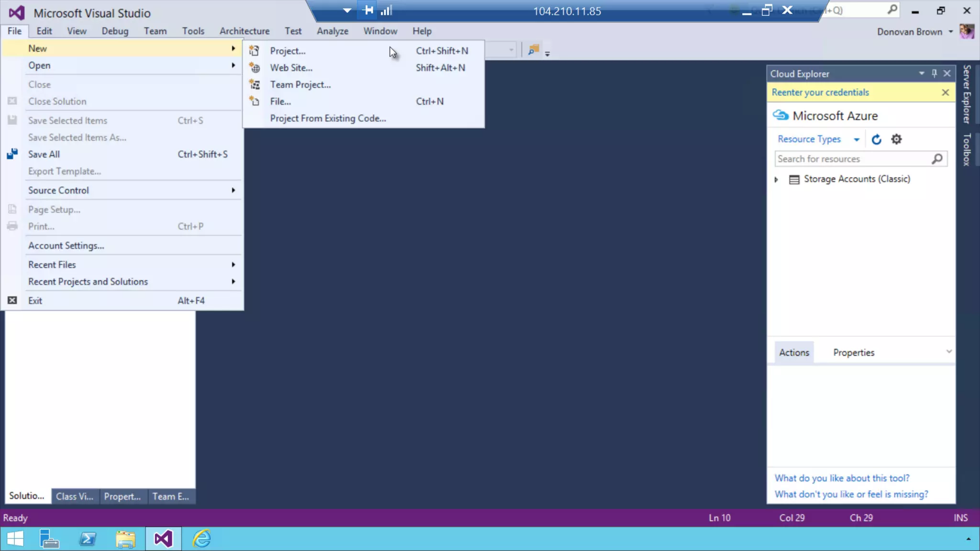Viewport: 980px width, 551px height.
Task: Choose New Project from the submenu
Action: point(288,51)
